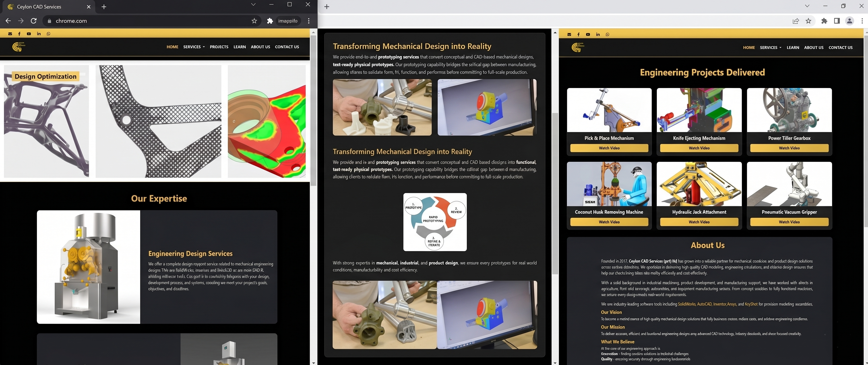
Task: Expand SERVICES menu in the dark window
Action: coord(194,47)
